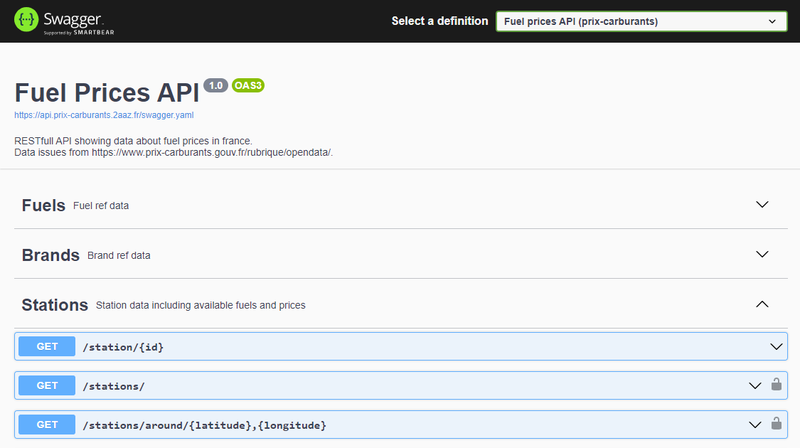Expand the /station/{id} endpoint arrow
800x448 pixels.
pos(775,346)
